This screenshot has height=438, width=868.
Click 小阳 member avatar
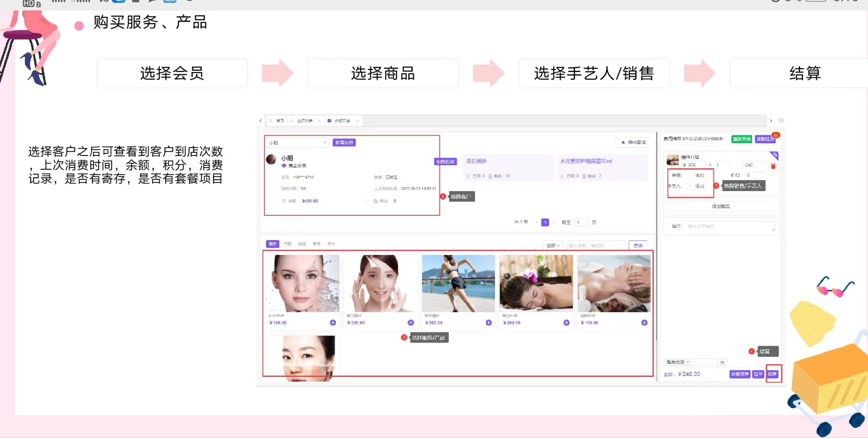pos(271,159)
